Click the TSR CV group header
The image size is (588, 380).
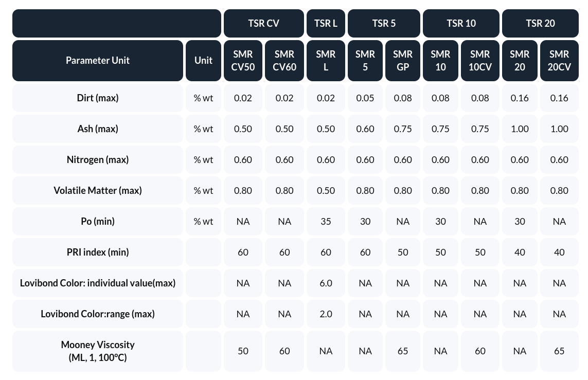pos(263,23)
